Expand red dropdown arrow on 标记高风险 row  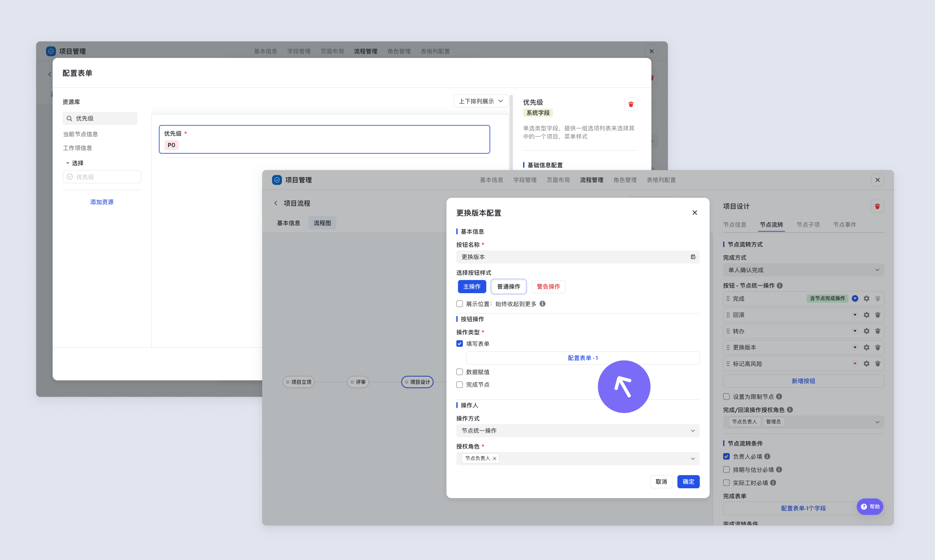(855, 364)
